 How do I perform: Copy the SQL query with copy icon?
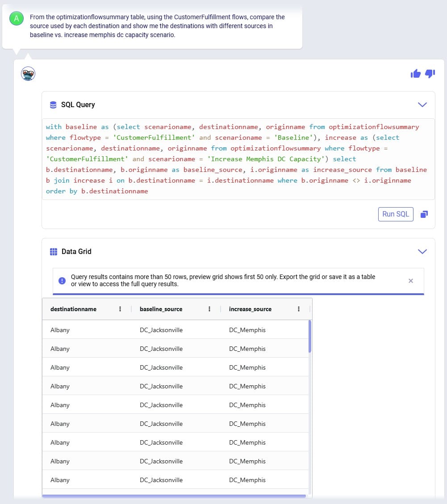[x=424, y=214]
